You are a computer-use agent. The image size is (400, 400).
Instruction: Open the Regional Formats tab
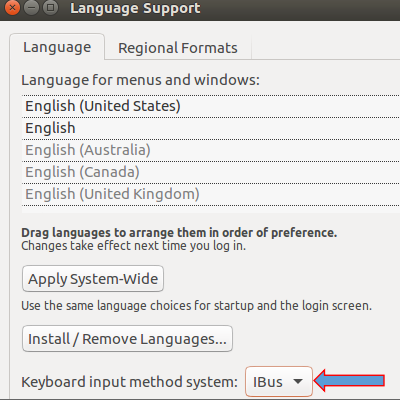pyautogui.click(x=178, y=48)
